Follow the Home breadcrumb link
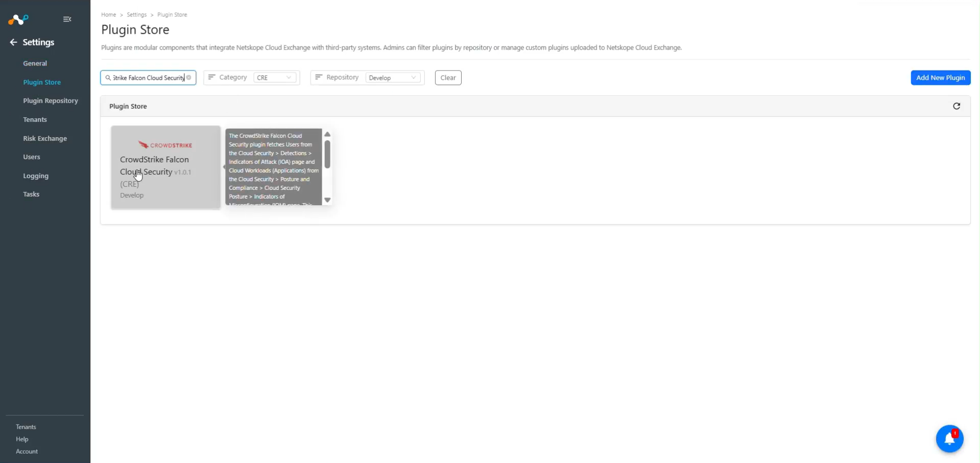This screenshot has height=463, width=980. click(x=109, y=15)
